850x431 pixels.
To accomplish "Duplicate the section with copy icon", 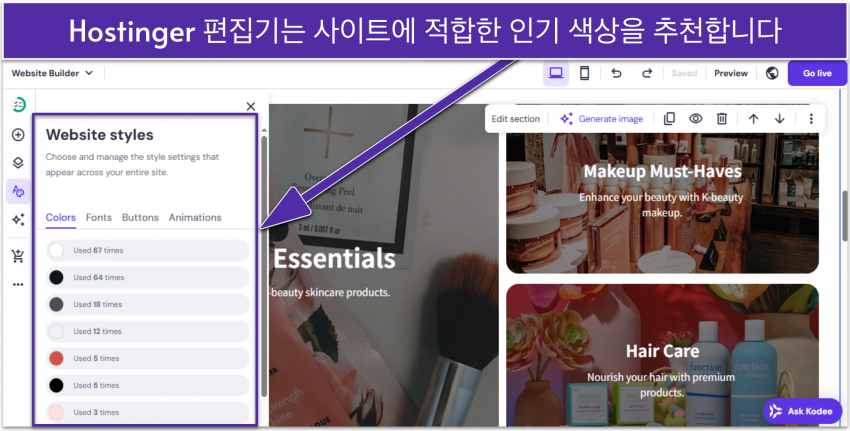I will [x=670, y=119].
